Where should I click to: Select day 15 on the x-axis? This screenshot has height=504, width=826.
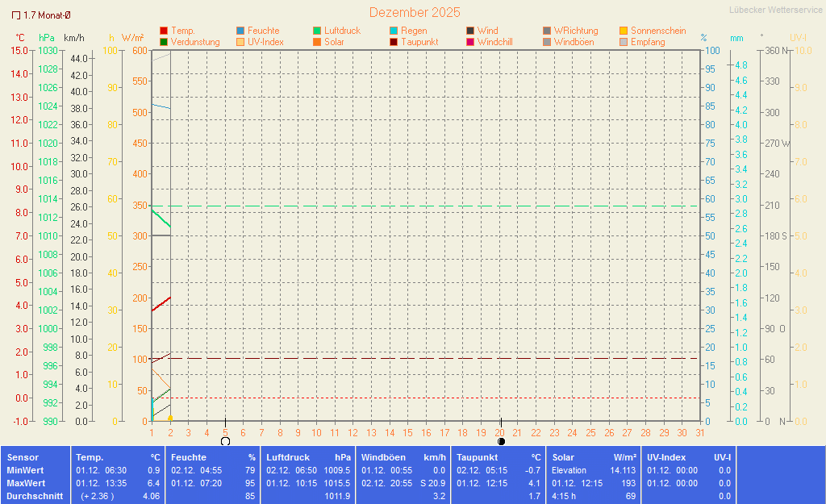(408, 433)
